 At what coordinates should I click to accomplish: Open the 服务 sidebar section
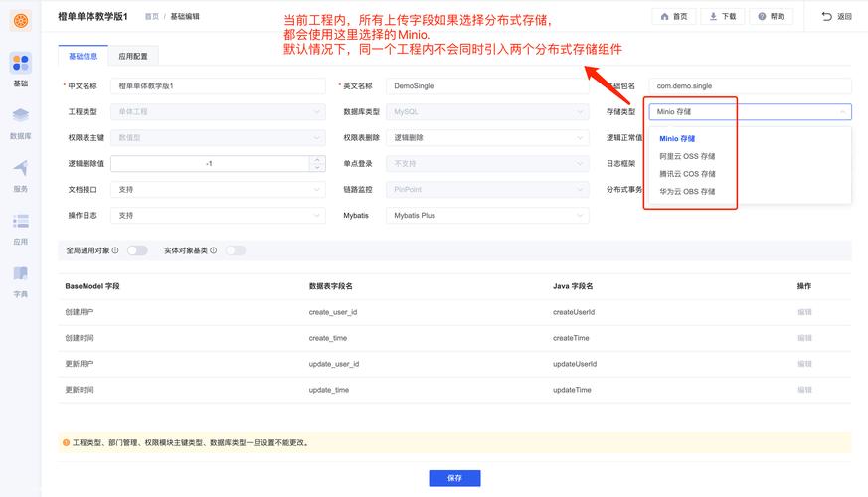click(20, 175)
